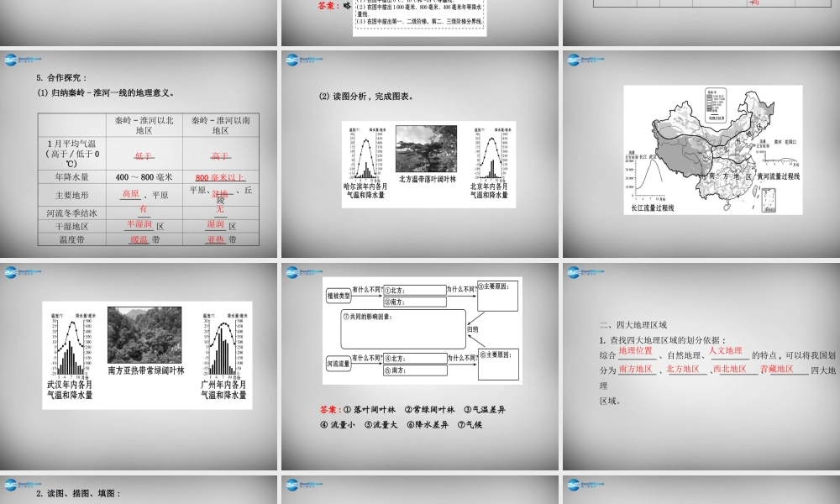Open the slide titled 合作探究 with comparison table
The width and height of the screenshot is (840, 504).
pos(139,154)
